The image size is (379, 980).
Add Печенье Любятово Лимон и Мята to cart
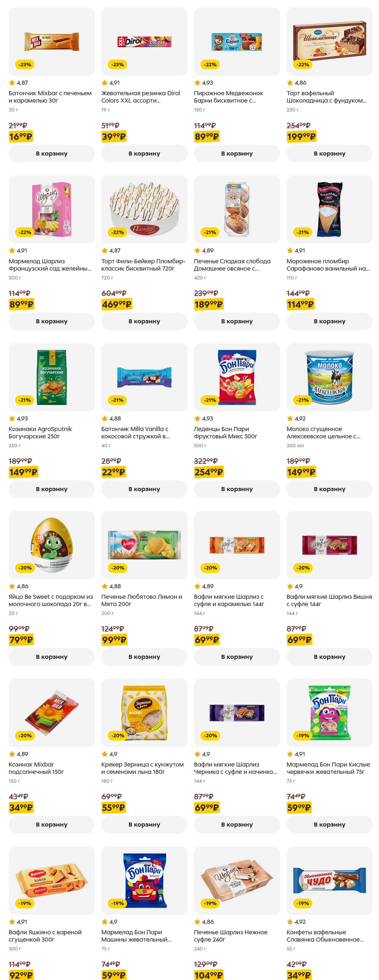144,657
